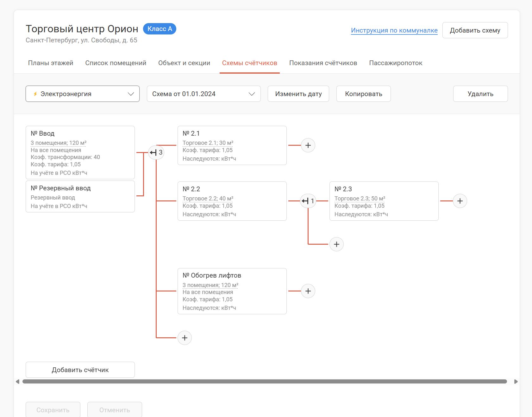Click plus button below the № 2.3 branch
This screenshot has width=532, height=417.
336,244
